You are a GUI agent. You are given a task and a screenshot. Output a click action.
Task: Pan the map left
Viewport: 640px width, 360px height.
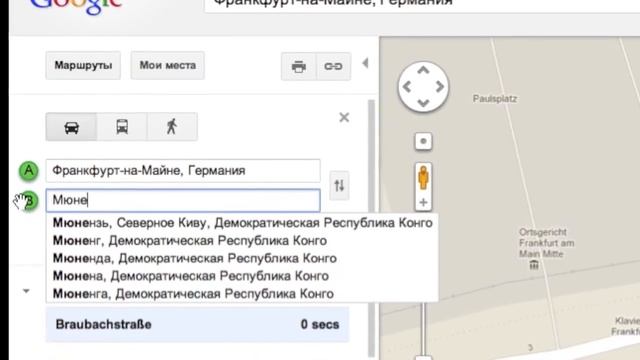tap(407, 87)
